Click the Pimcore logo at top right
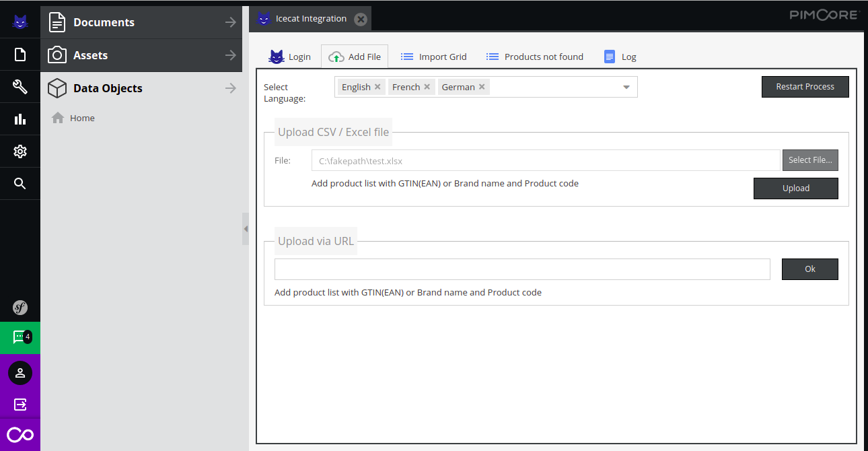The image size is (868, 451). click(x=824, y=15)
